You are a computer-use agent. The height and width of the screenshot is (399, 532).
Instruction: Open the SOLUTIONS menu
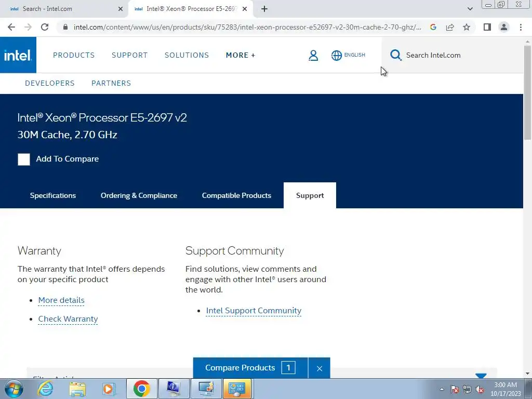pyautogui.click(x=187, y=55)
